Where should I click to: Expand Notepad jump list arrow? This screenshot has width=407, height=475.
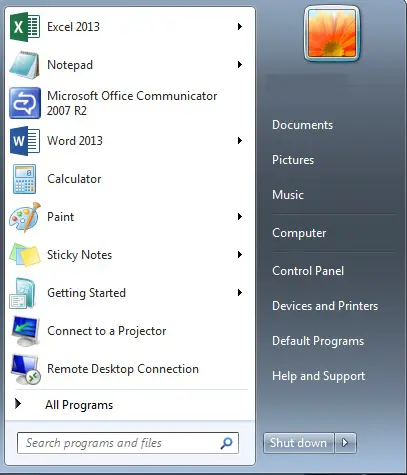tap(240, 65)
